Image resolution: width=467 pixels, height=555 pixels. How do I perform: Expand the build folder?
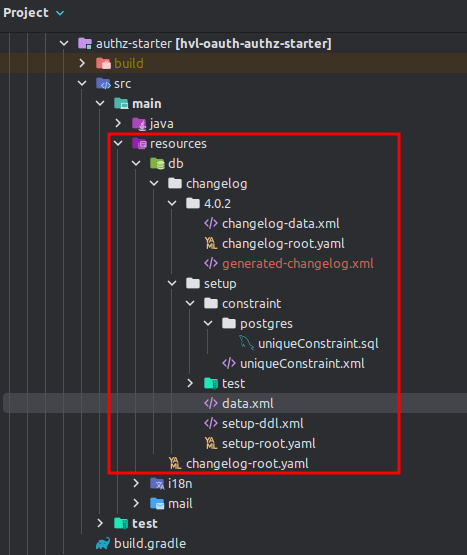[x=82, y=63]
